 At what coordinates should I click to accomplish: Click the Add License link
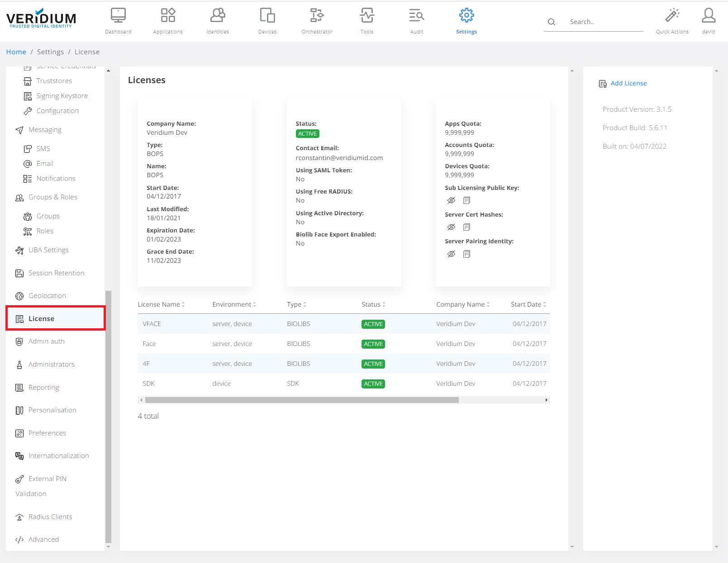click(x=628, y=83)
